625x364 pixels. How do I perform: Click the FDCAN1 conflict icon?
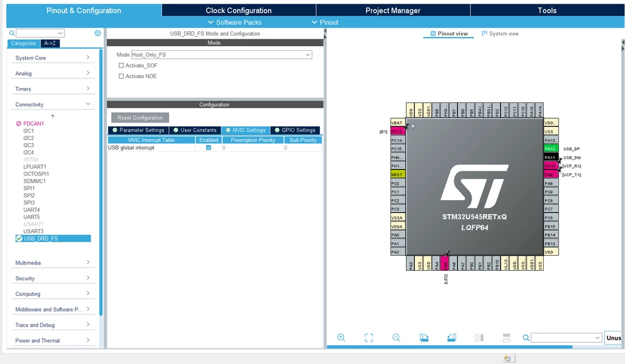point(18,124)
